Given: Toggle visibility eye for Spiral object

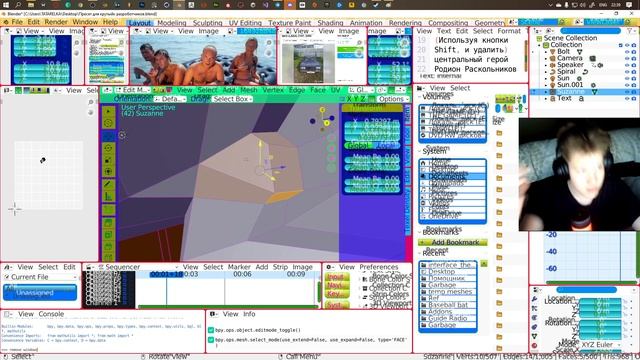Looking at the screenshot, I should click(627, 72).
